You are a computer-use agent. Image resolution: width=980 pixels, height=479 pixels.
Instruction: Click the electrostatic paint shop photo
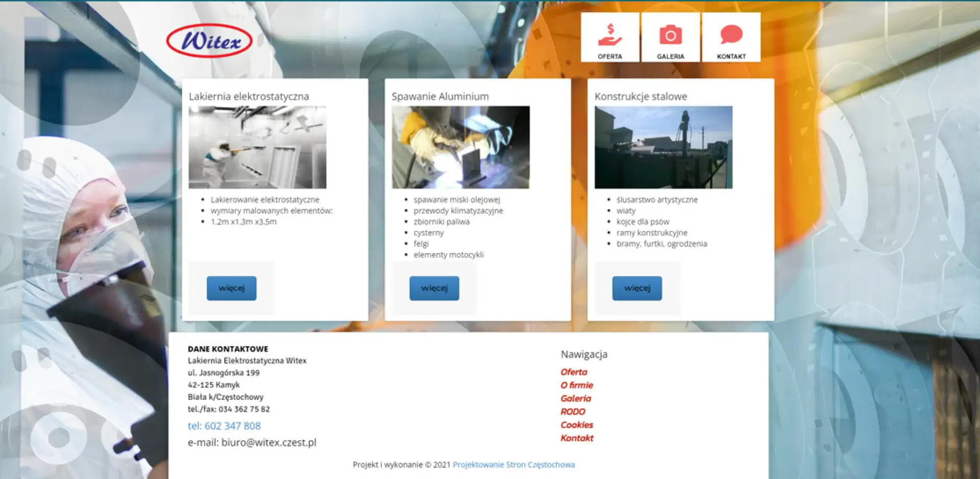pyautogui.click(x=257, y=147)
